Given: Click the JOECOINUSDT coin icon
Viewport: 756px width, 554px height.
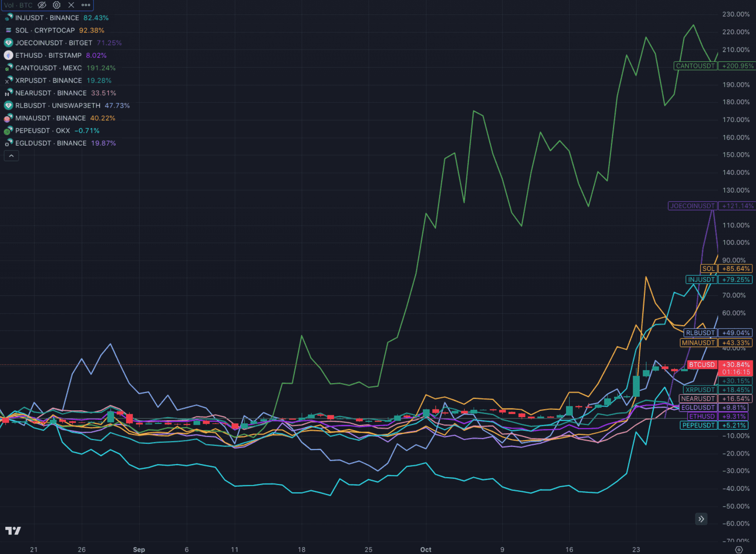Looking at the screenshot, I should pos(8,43).
